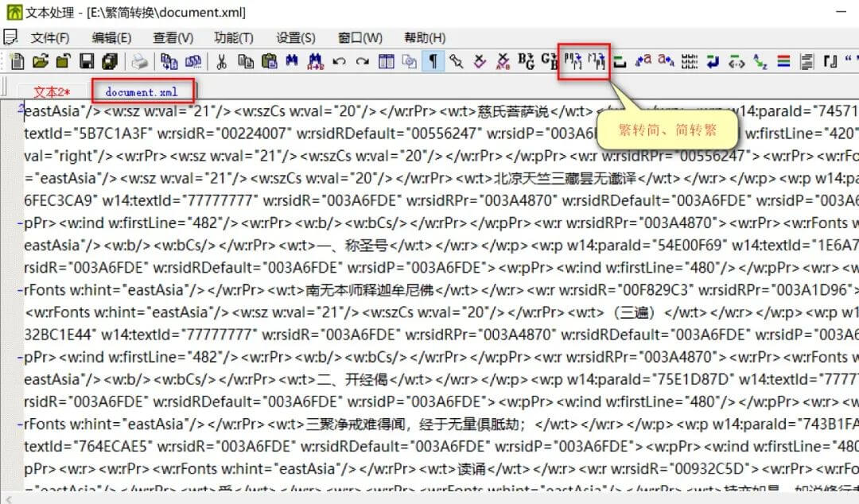Viewport: 859px width, 504px height.
Task: Open a file with the folder icon
Action: coord(41,61)
